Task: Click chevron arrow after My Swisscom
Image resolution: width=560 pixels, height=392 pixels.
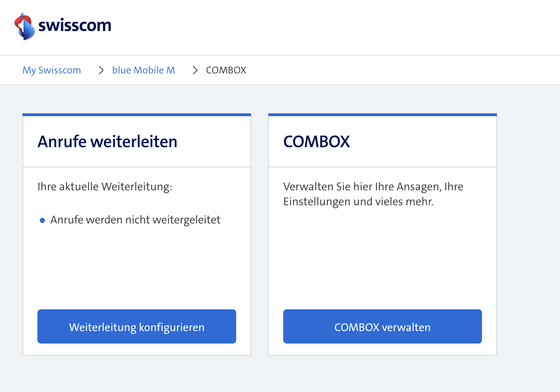Action: click(x=101, y=70)
